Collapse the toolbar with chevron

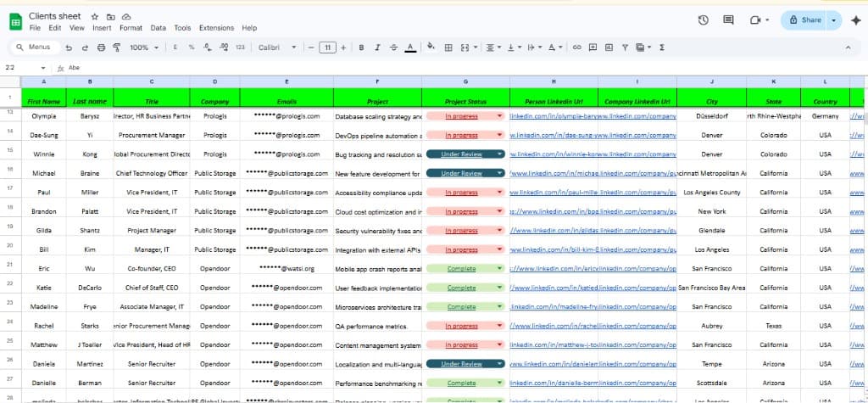(x=848, y=48)
